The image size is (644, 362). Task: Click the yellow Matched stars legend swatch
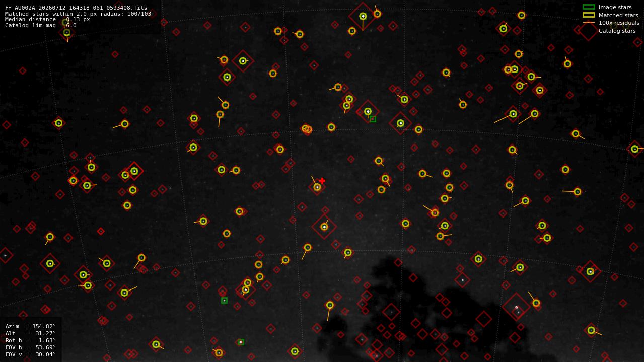[x=589, y=15]
